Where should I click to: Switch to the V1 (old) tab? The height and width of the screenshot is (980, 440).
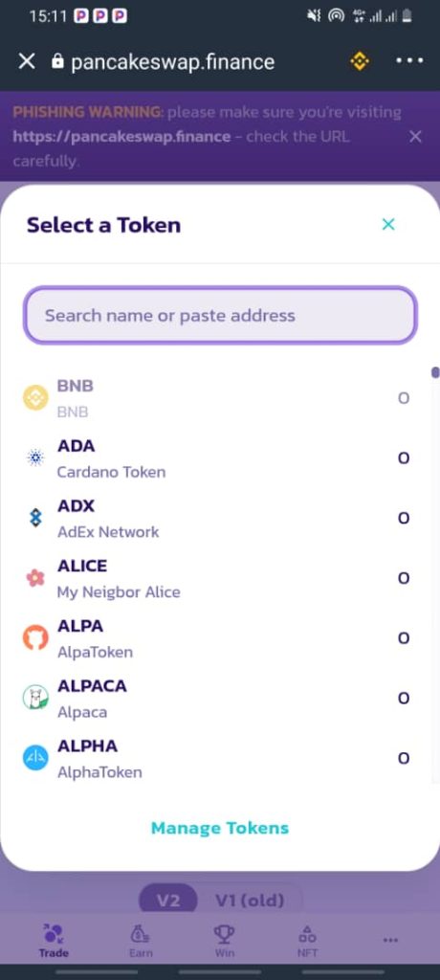(250, 900)
